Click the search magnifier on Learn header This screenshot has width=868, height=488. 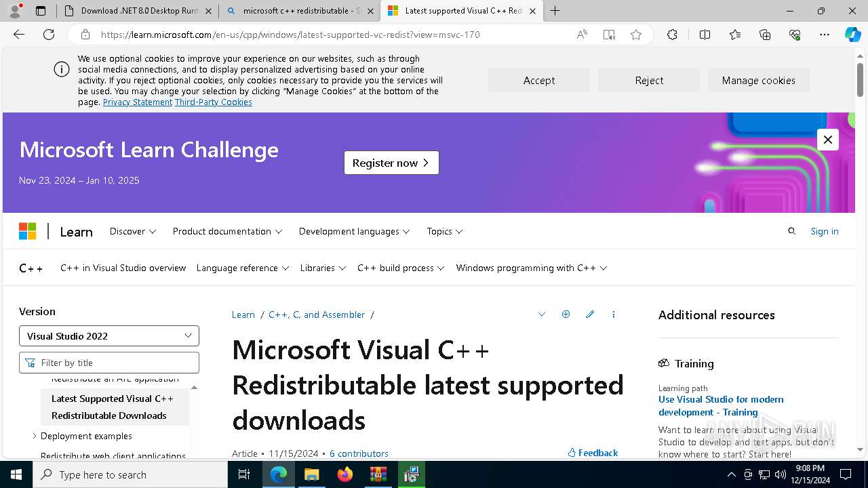(x=791, y=231)
